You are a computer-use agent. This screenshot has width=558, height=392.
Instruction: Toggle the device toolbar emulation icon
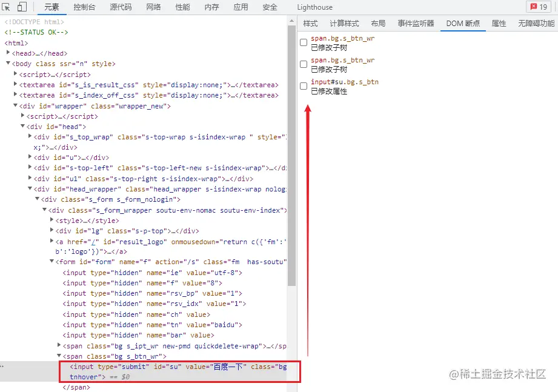click(x=21, y=7)
